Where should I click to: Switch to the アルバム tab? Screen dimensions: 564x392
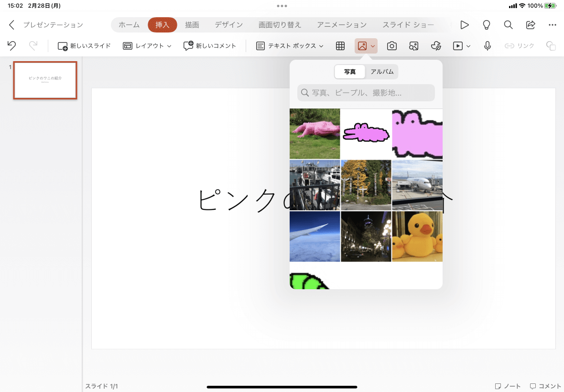pos(382,72)
